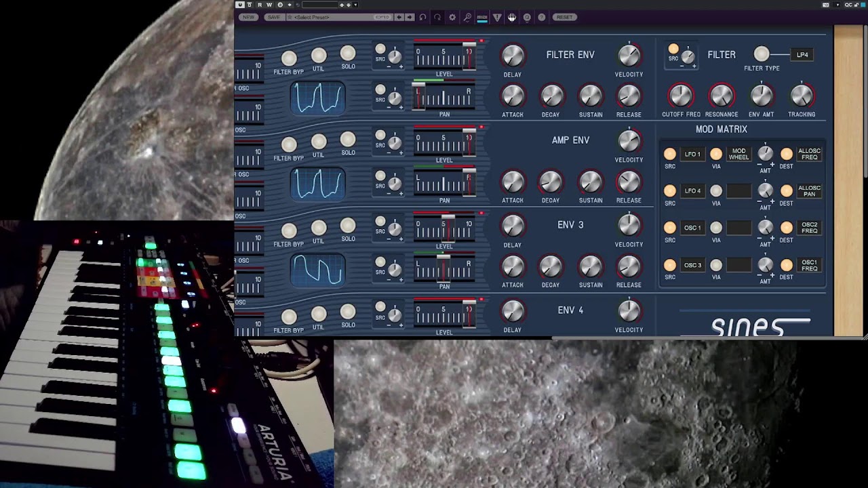
Task: Open the LFO 1 source selector
Action: coord(692,154)
